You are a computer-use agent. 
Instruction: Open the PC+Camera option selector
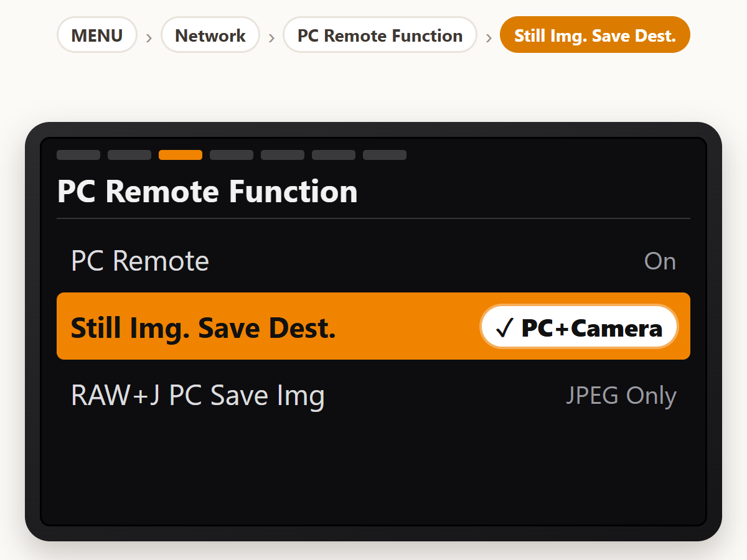(579, 327)
